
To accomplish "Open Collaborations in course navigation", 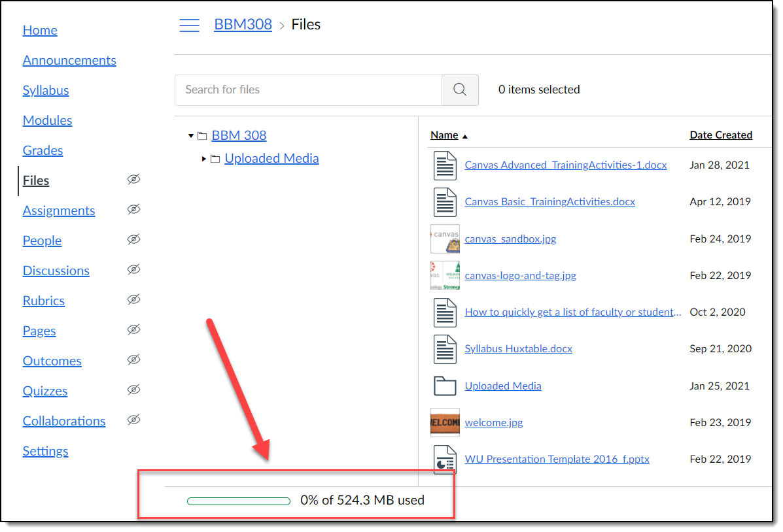I will click(x=64, y=421).
